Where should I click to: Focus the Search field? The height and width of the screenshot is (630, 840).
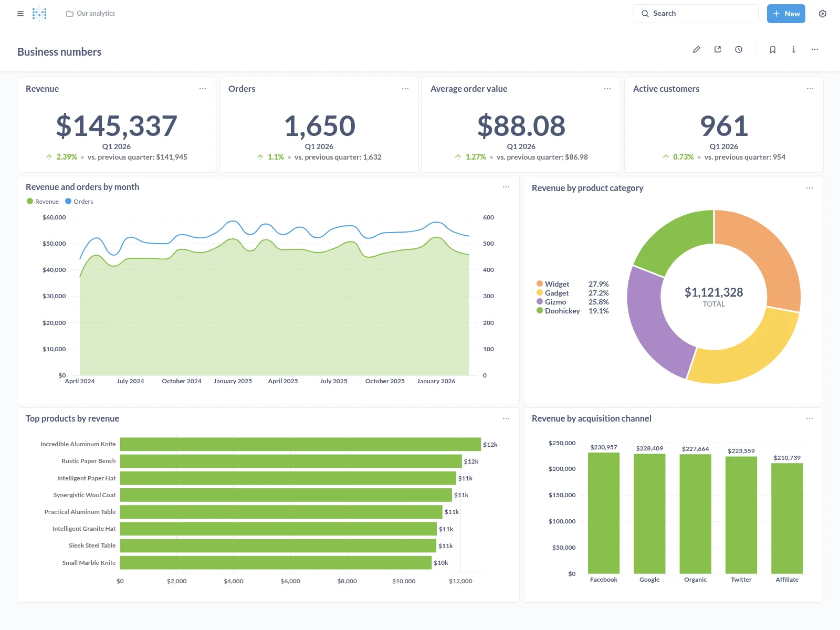click(x=695, y=14)
